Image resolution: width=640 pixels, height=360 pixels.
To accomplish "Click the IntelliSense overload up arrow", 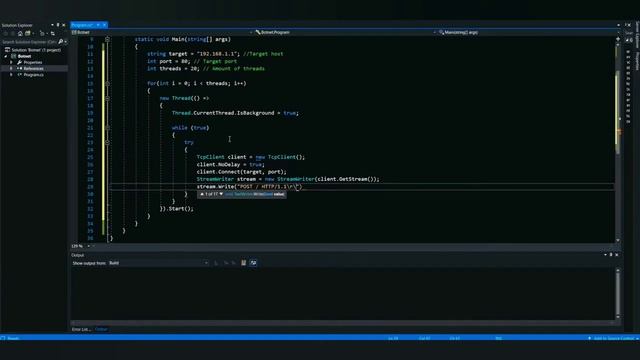I will coord(202,194).
